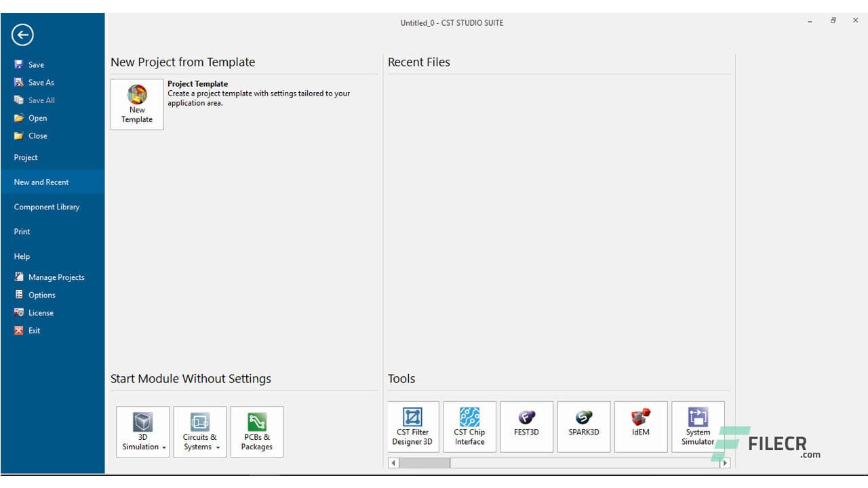Screen dimensions: 868x488
Task: Select New and Recent in the sidebar
Action: click(40, 182)
